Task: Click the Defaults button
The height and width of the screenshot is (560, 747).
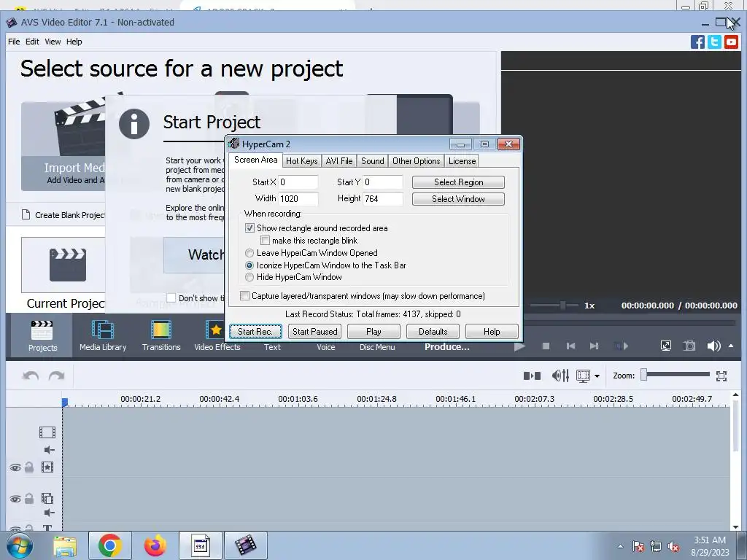Action: (x=433, y=332)
